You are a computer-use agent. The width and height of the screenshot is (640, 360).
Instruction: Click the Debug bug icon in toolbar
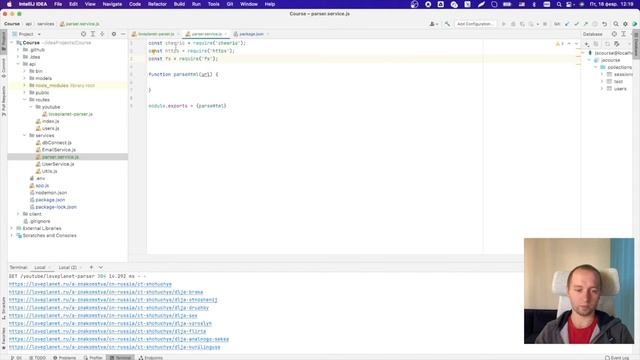coord(513,24)
